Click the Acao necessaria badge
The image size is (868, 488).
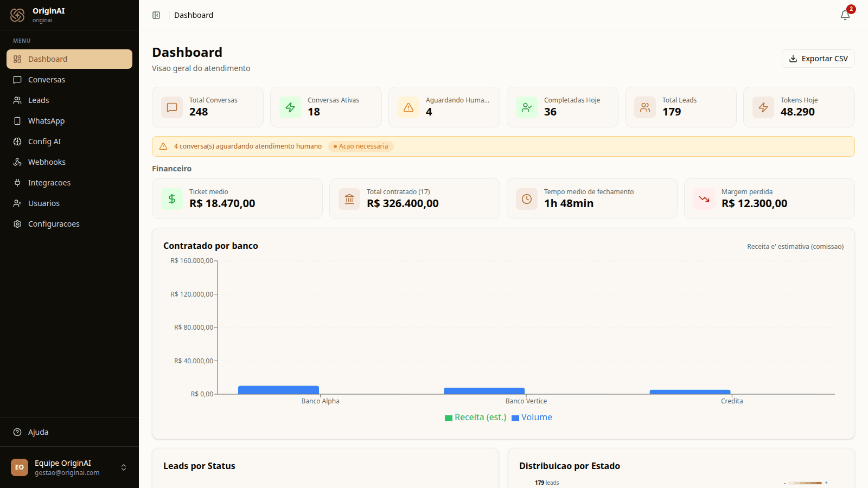361,146
